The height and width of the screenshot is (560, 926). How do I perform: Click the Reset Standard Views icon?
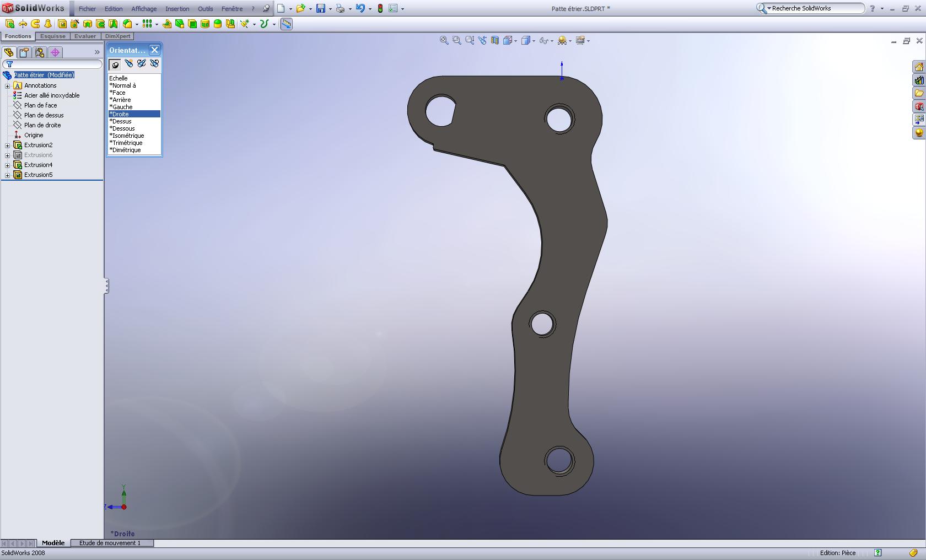(154, 64)
